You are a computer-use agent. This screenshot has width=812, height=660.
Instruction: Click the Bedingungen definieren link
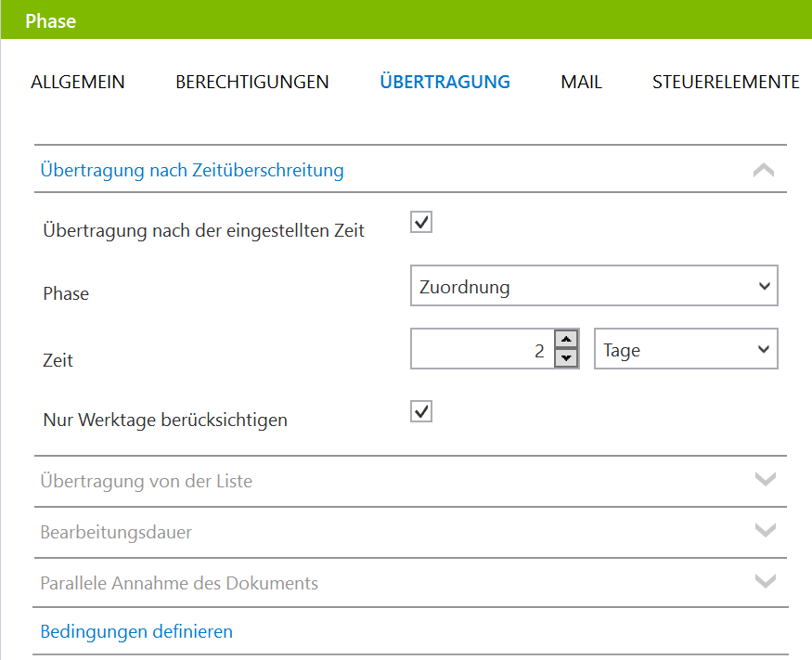pos(136,631)
